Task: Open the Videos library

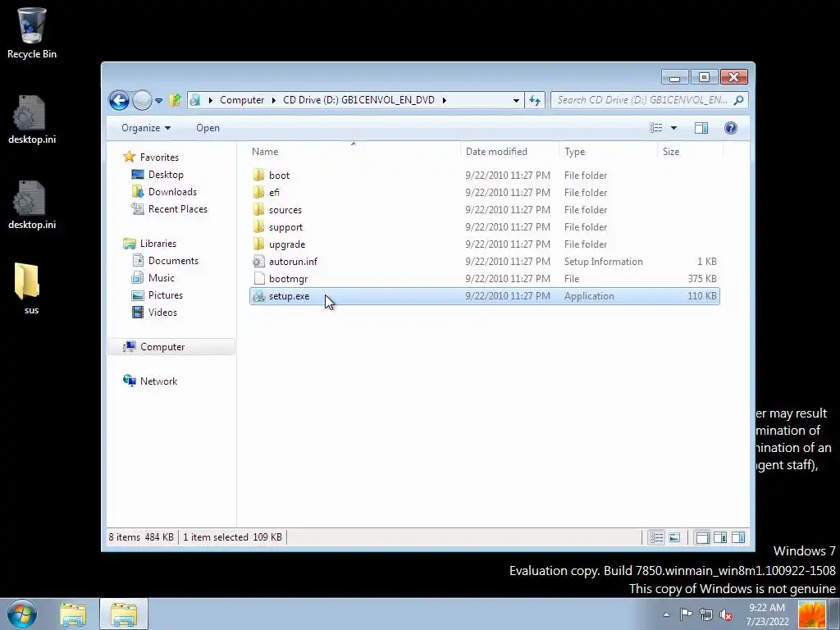Action: pyautogui.click(x=162, y=313)
